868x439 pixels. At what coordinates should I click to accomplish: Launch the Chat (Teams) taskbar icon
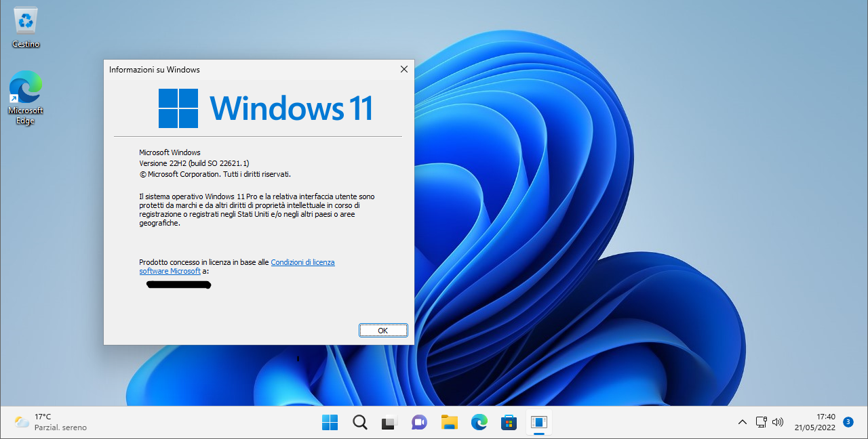pos(419,423)
